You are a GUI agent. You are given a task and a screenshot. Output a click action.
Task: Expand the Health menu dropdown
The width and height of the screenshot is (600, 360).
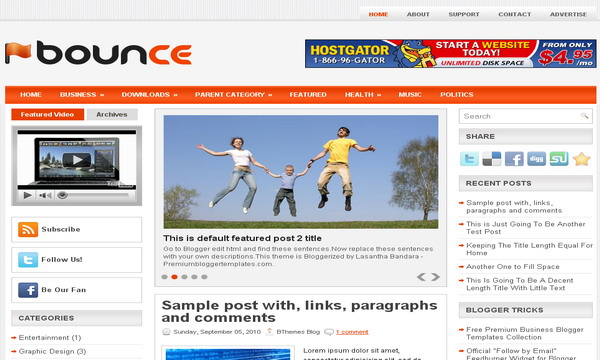tap(363, 94)
